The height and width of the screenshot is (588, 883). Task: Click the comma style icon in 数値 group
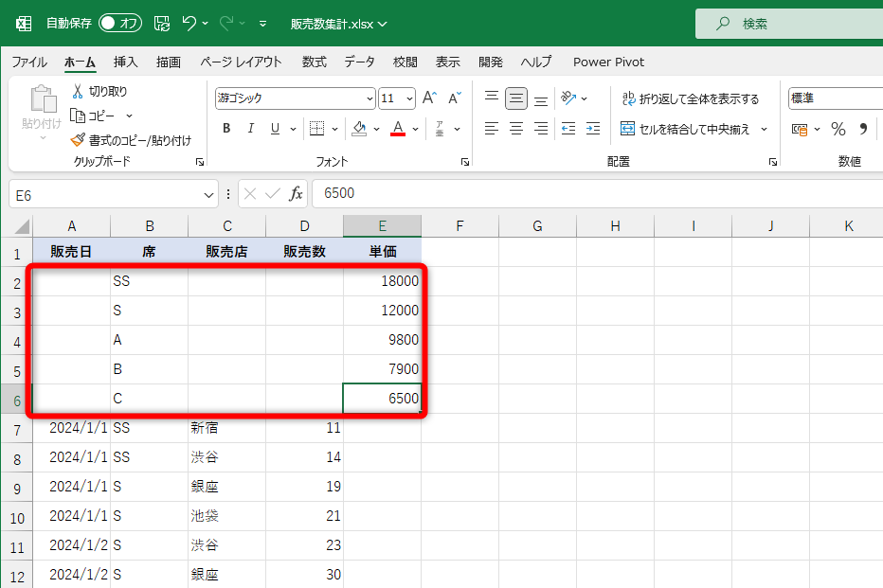(863, 128)
